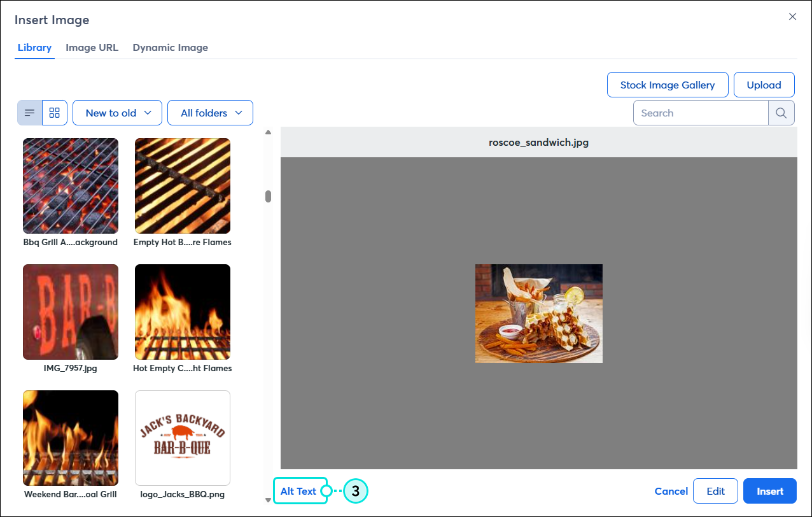Type in the Search field
Screen dimensions: 812x517
(700, 113)
